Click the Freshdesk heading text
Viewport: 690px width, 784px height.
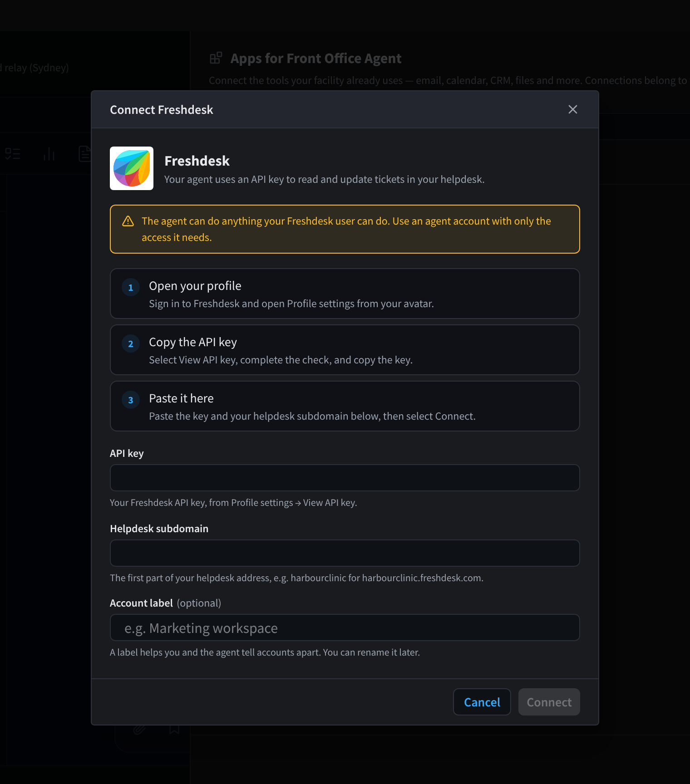[197, 161]
